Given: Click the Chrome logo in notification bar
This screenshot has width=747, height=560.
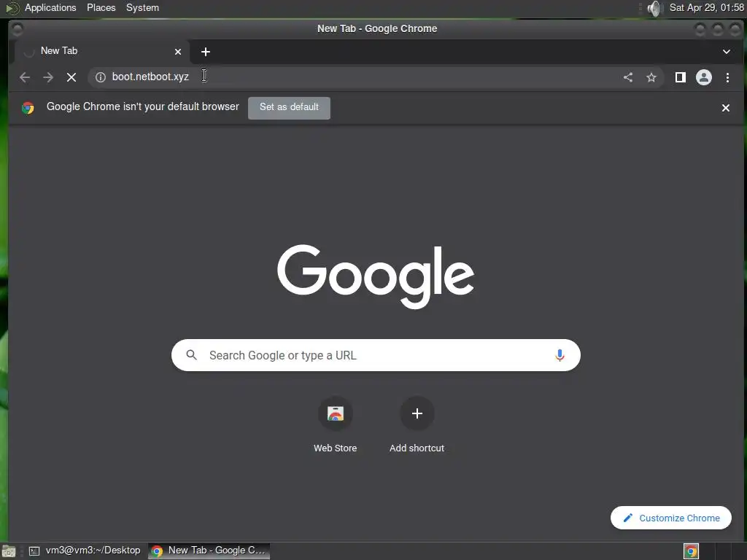Looking at the screenshot, I should tap(28, 108).
